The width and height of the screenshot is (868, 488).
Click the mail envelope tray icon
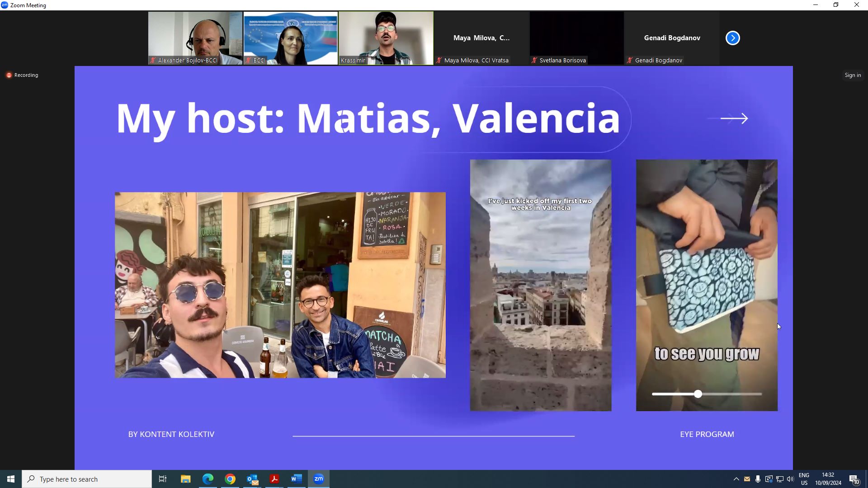click(747, 479)
